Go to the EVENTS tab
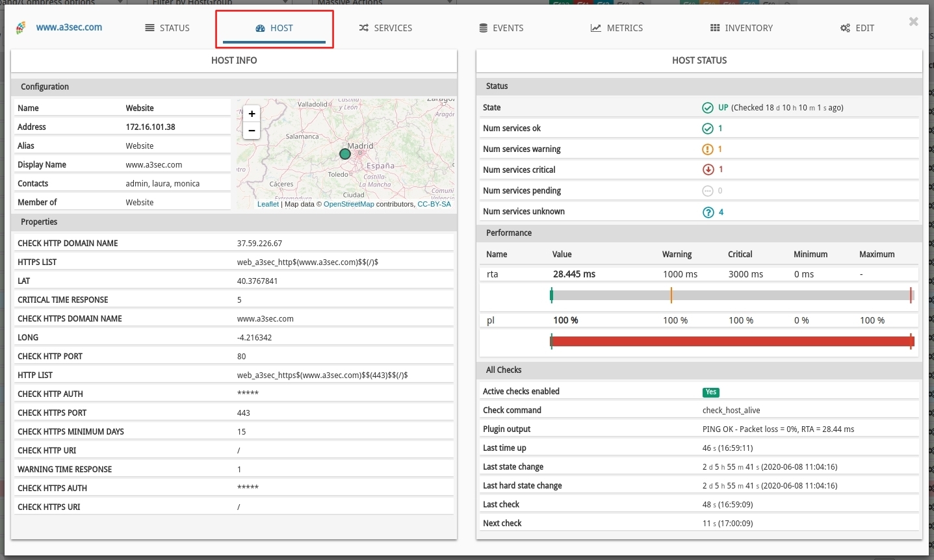This screenshot has width=934, height=560. (x=501, y=28)
